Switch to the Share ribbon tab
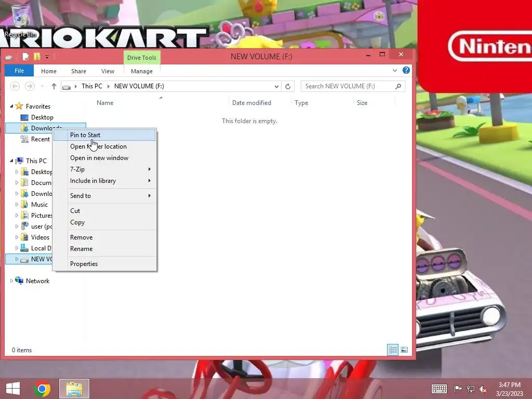This screenshot has width=532, height=399. click(x=79, y=71)
